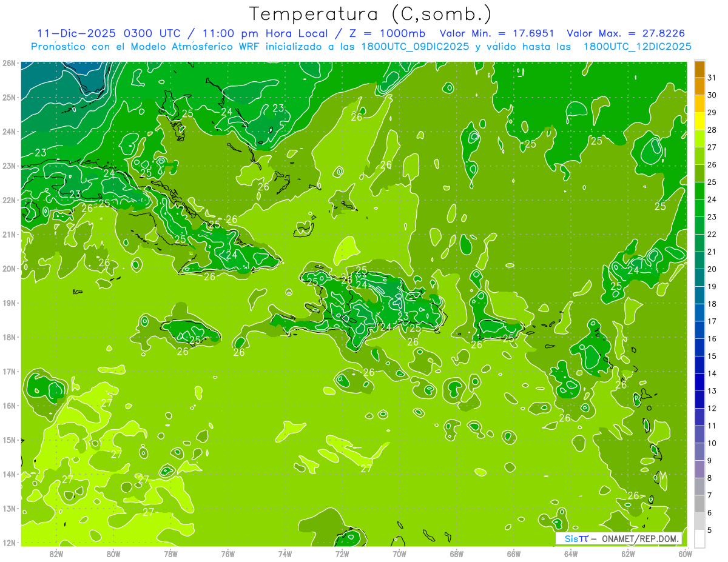728x562 pixels.
Task: Click the legend scale label "28"
Action: coord(712,129)
